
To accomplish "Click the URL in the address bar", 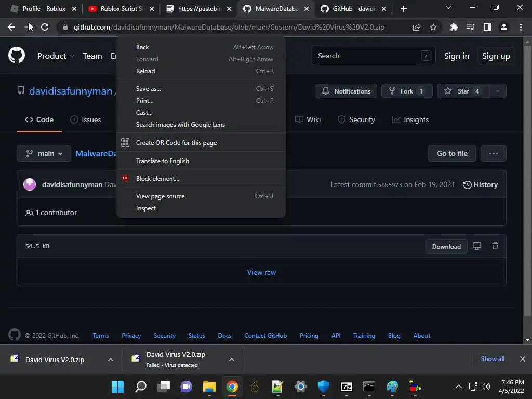I will pos(229,27).
